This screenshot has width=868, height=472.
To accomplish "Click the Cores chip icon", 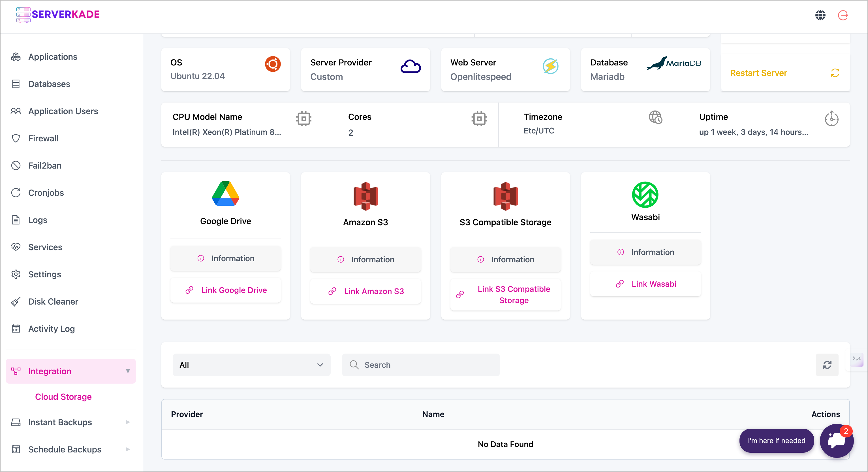I will (479, 119).
